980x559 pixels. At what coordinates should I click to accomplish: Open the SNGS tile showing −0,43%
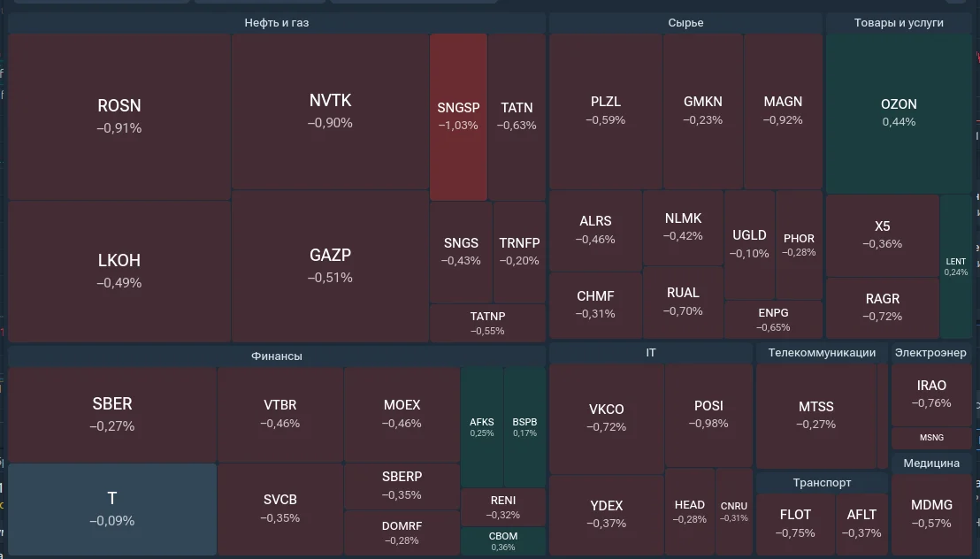[x=461, y=252]
